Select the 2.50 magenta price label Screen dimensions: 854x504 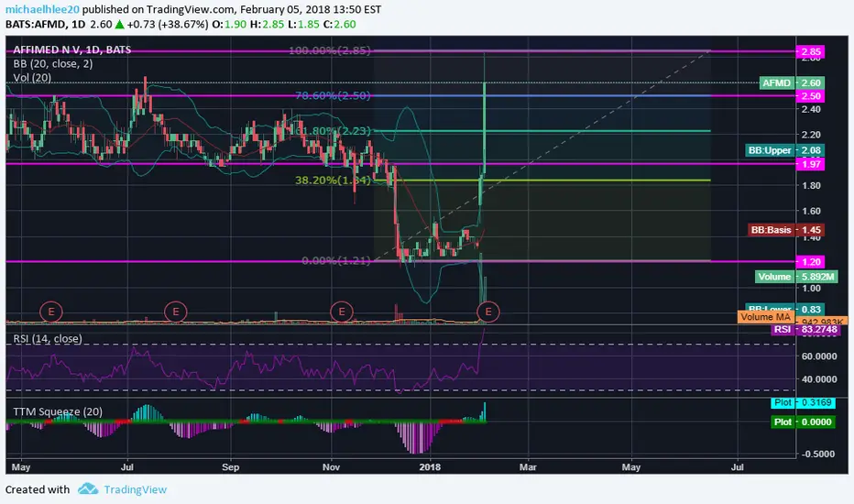coord(810,96)
